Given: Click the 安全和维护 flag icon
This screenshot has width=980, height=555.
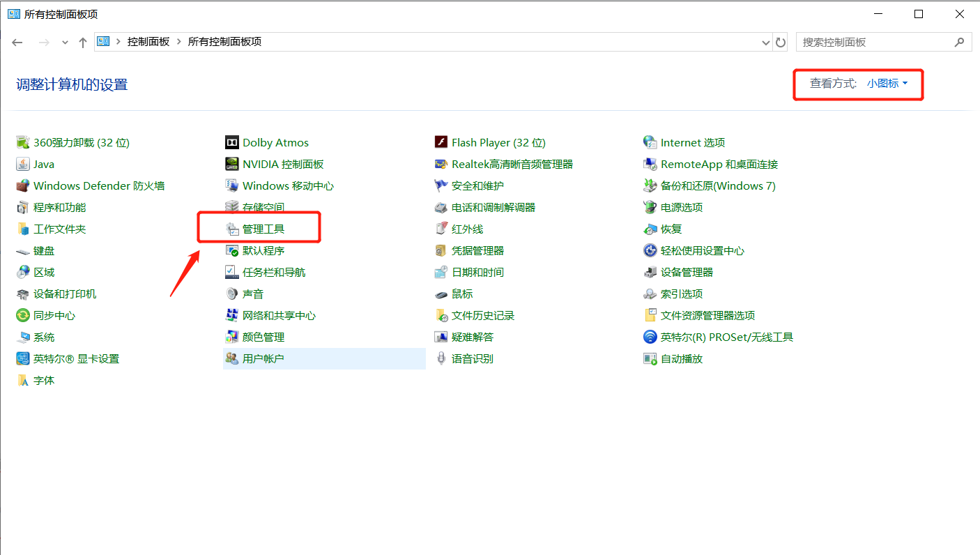Looking at the screenshot, I should tap(441, 186).
